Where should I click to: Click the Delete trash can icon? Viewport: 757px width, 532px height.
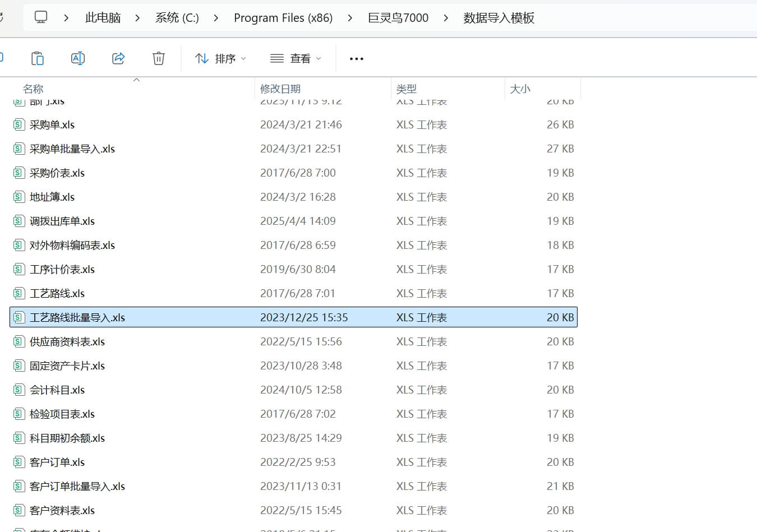click(x=159, y=58)
